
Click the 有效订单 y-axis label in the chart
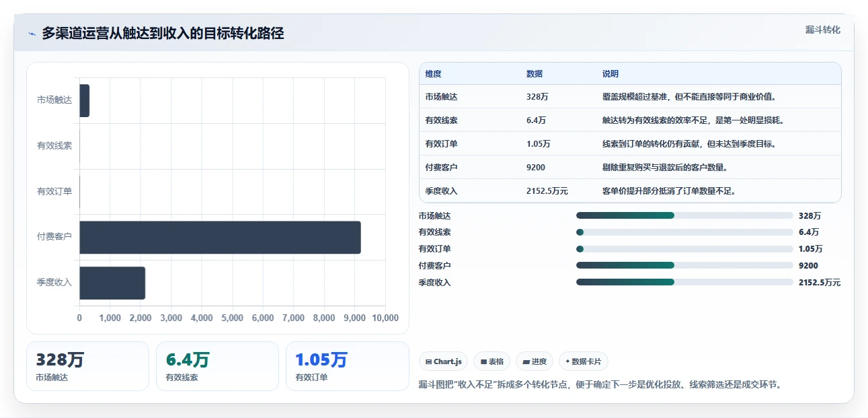(54, 192)
